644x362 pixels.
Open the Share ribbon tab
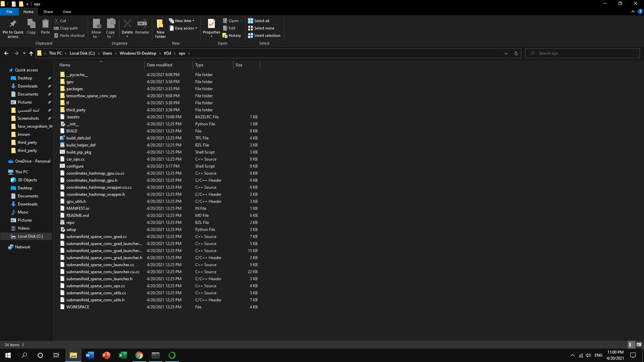48,11
